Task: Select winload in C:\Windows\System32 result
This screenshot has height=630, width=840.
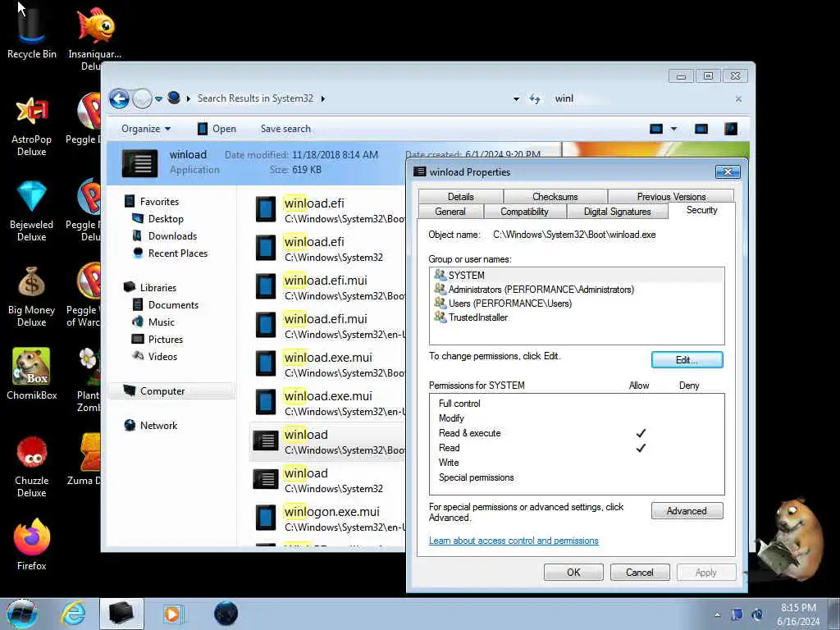Action: pos(328,481)
